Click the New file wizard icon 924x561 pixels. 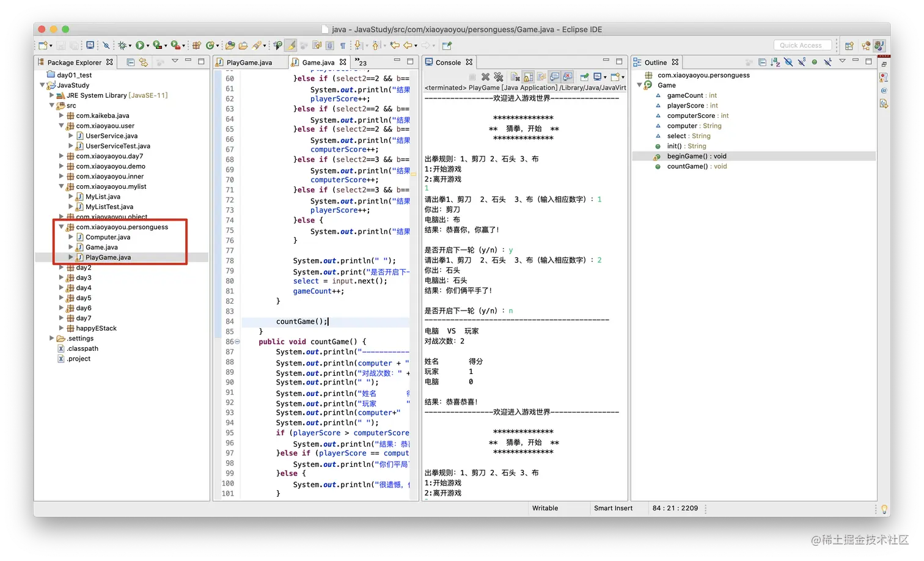coord(43,45)
